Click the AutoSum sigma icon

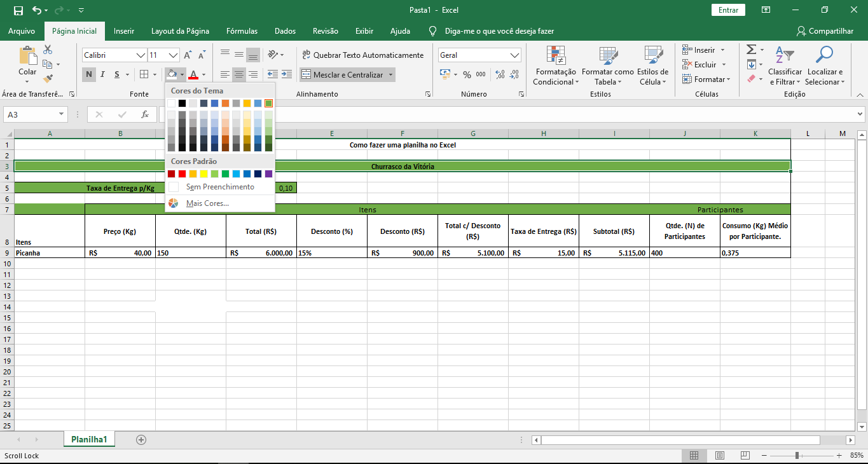tap(751, 50)
